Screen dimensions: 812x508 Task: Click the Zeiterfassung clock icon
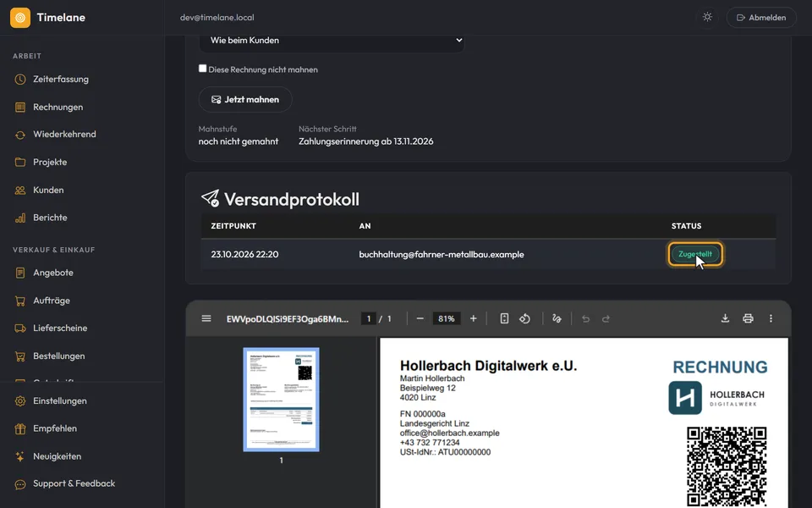coord(20,80)
